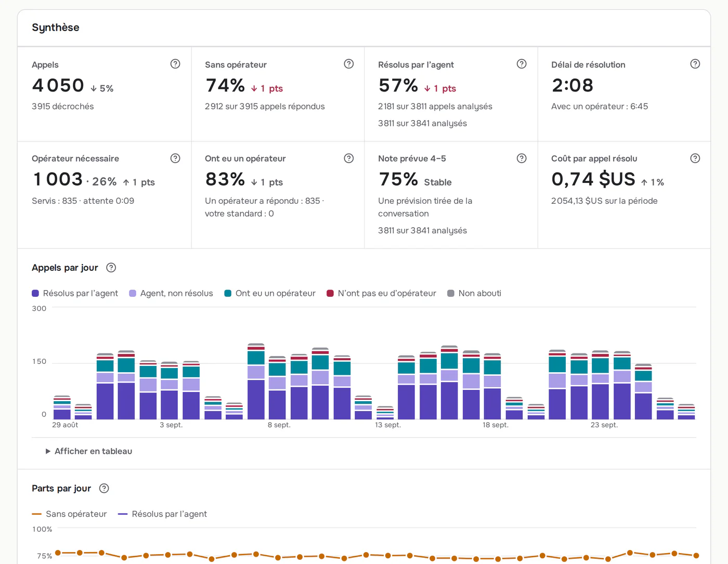Click the 100% y-axis label
Viewport: 728px width, 564px height.
pyautogui.click(x=42, y=529)
